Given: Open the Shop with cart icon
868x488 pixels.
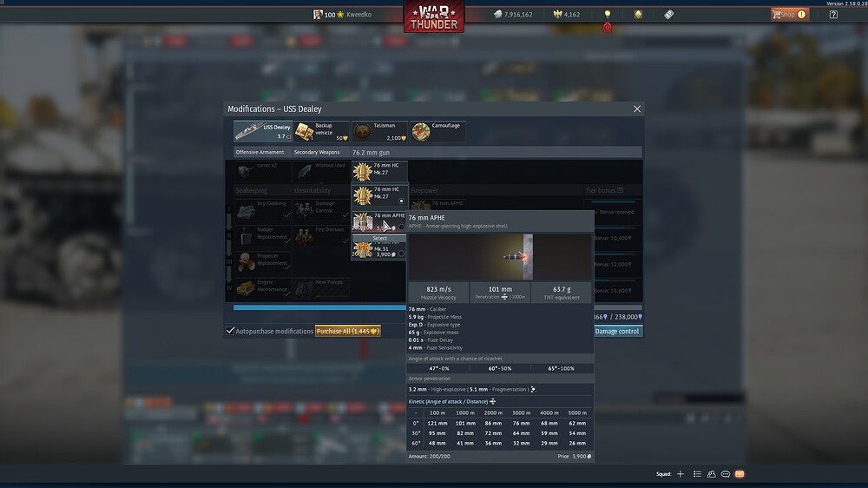Looking at the screenshot, I should [789, 15].
